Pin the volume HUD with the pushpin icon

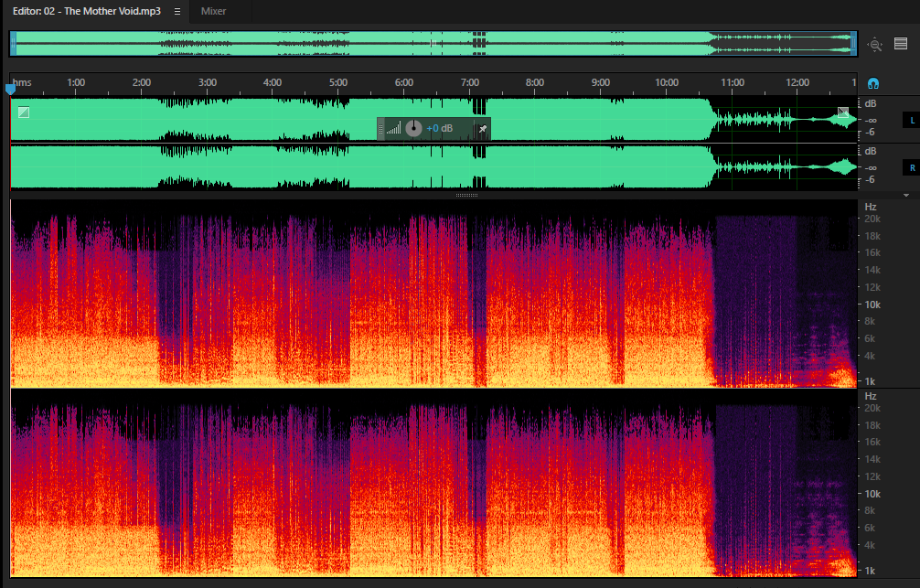tap(483, 129)
